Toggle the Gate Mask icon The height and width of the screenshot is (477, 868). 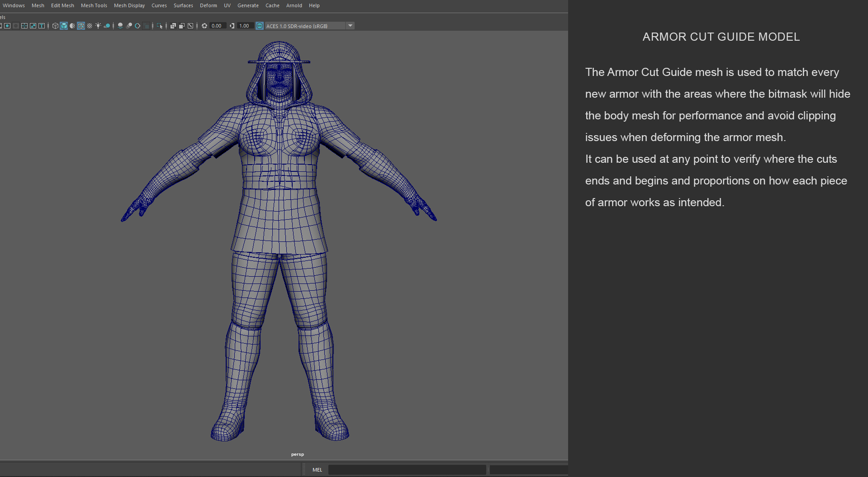click(16, 26)
